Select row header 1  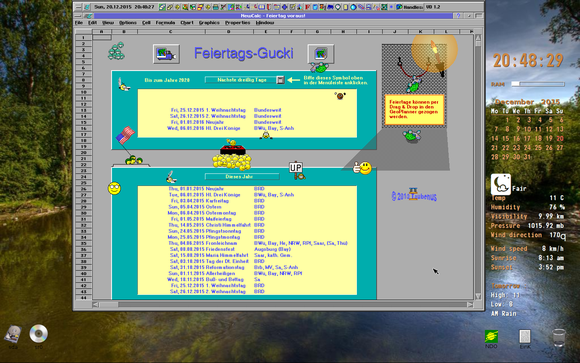pos(84,37)
